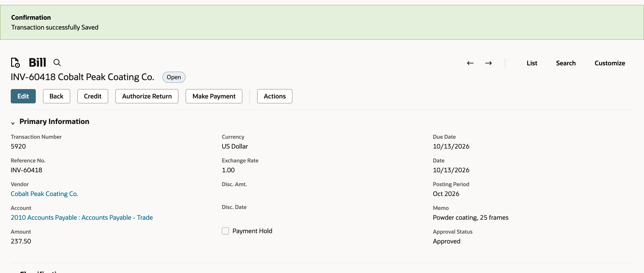Click the Open status badge

[174, 77]
